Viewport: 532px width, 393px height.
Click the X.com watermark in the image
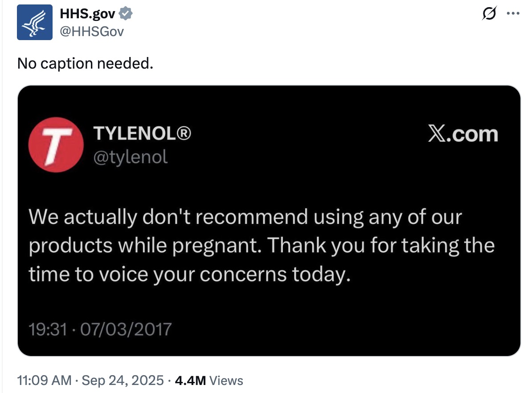pyautogui.click(x=462, y=134)
